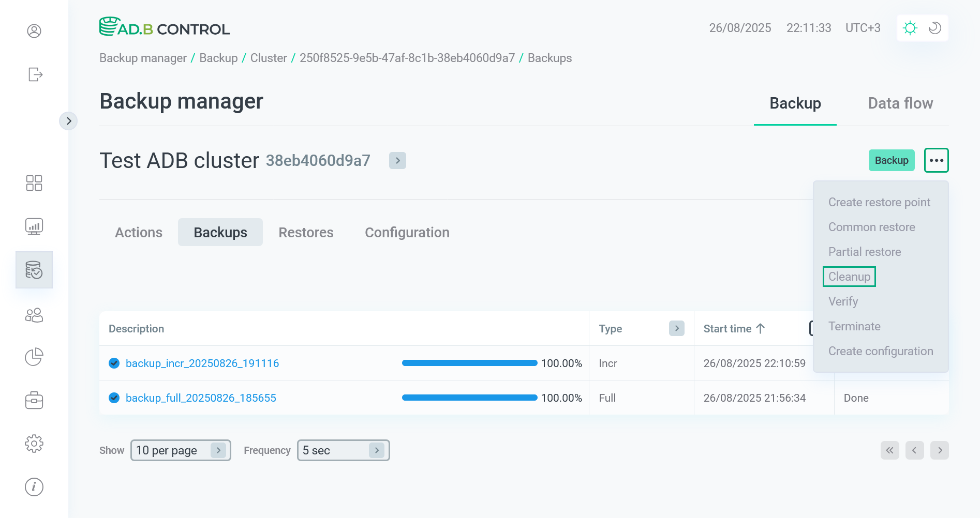Switch to light theme sun icon

tap(910, 28)
